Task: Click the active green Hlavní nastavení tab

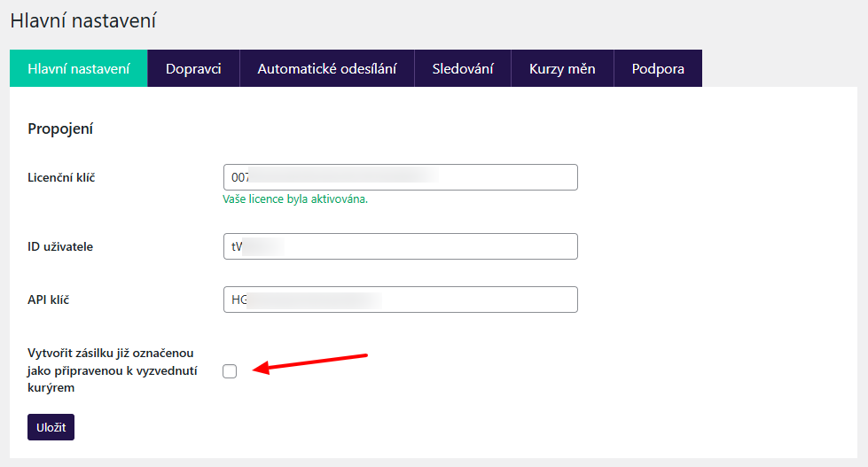Action: [x=79, y=68]
